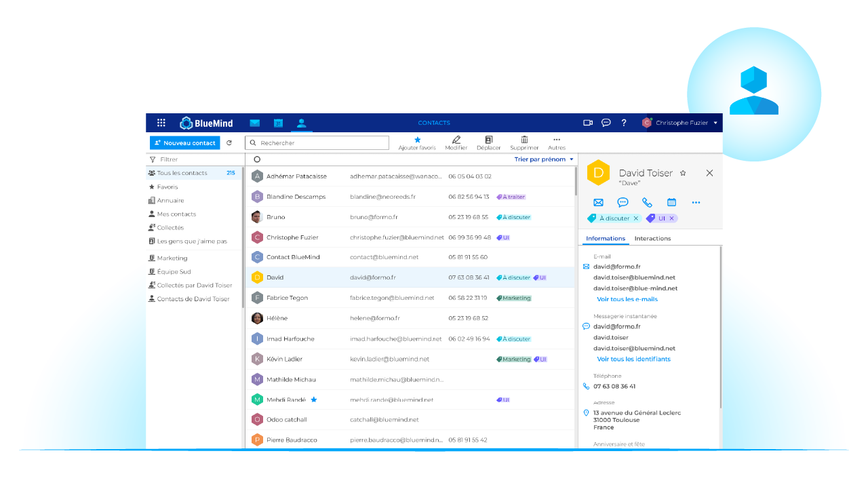Open the Autres more actions menu
Viewport: 868px width, 502px height.
coord(557,140)
